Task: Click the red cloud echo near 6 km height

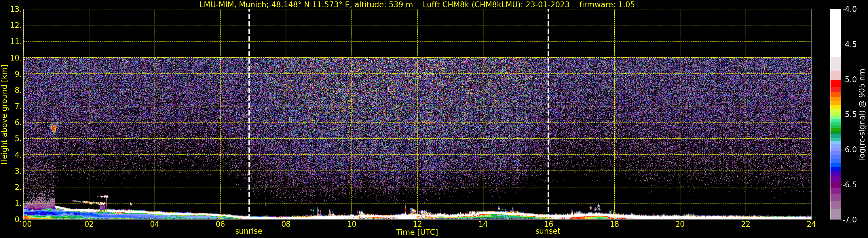Action: [53, 129]
